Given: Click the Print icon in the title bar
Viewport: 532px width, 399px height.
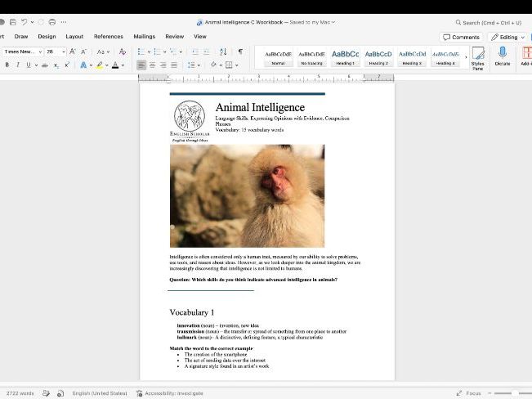Looking at the screenshot, I should [52, 22].
